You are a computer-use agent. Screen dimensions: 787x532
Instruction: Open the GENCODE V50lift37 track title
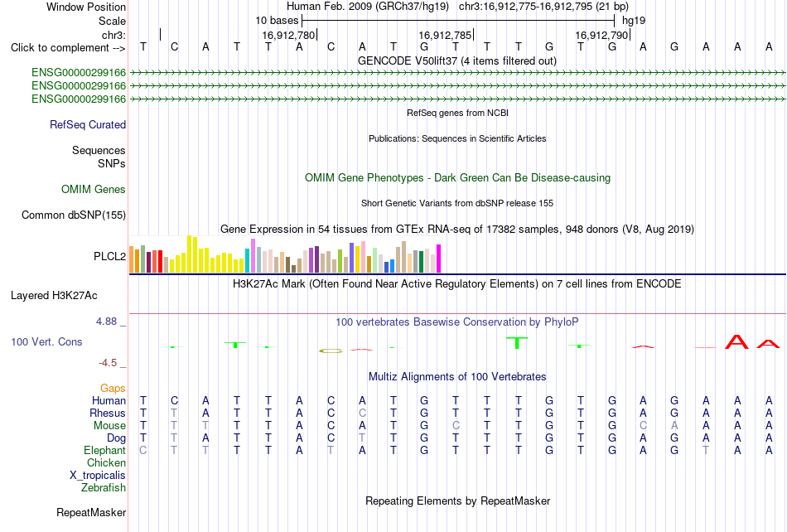click(x=457, y=61)
